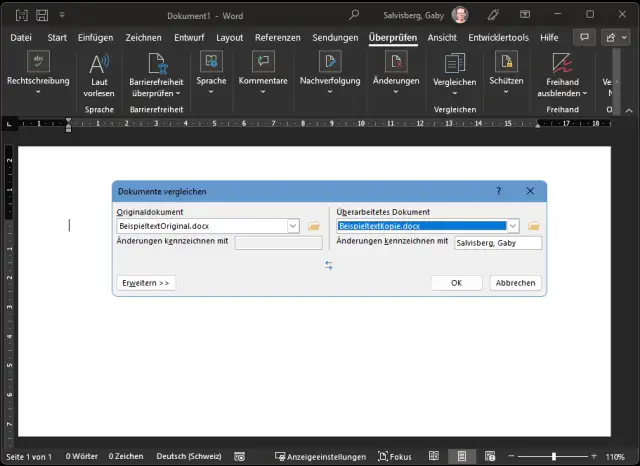The width and height of the screenshot is (640, 466).
Task: Click the Rechtschreibung spelling check icon
Action: [38, 62]
